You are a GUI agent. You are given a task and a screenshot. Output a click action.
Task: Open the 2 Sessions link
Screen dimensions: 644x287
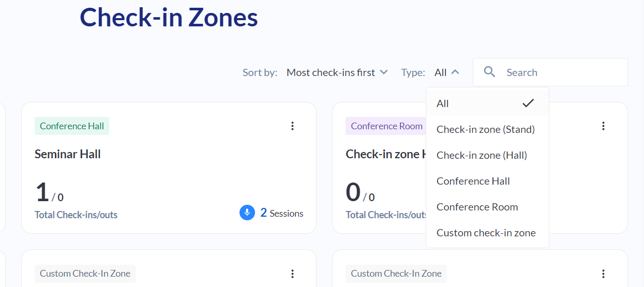click(x=281, y=213)
